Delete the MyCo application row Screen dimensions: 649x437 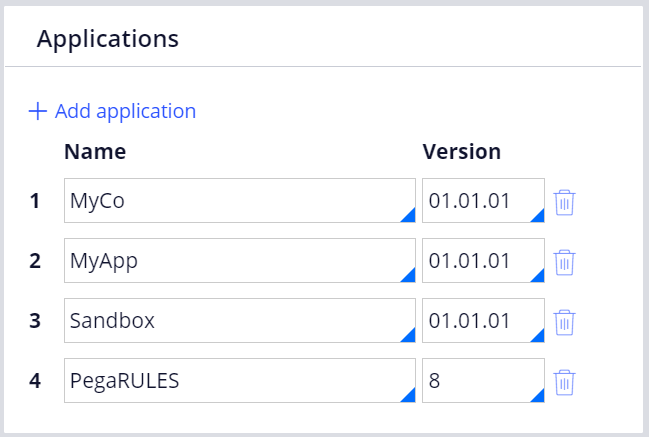565,202
